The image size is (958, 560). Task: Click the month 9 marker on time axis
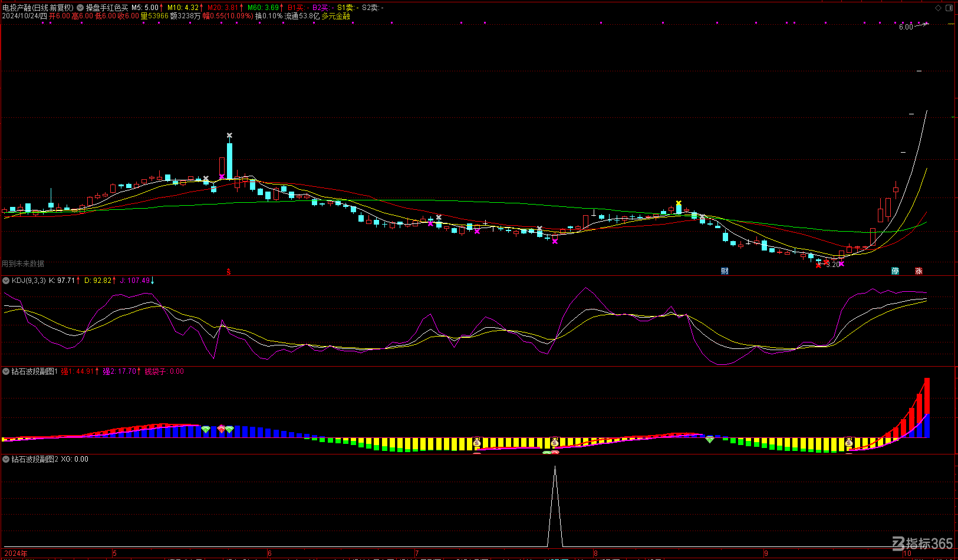tap(766, 554)
